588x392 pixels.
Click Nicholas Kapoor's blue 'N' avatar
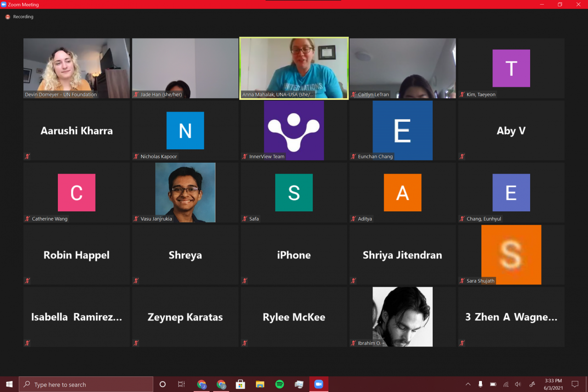click(x=185, y=131)
